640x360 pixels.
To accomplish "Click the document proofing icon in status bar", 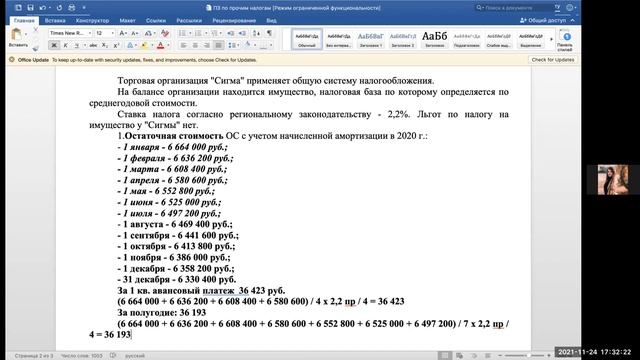I will 113,356.
